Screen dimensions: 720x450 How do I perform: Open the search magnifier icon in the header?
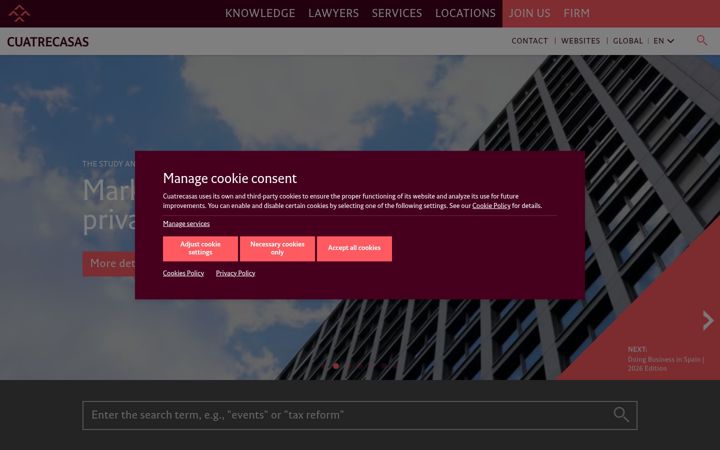pyautogui.click(x=702, y=40)
